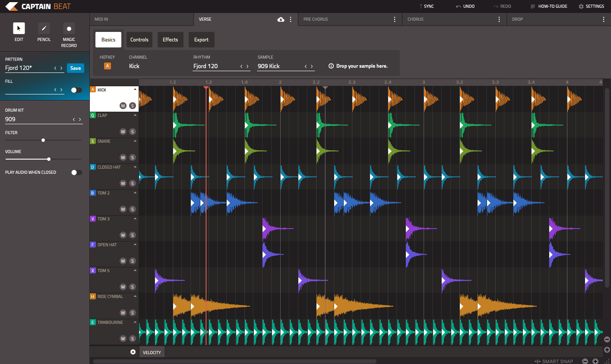Click the zoom out minus icon near Smart Snap
The width and height of the screenshot is (611, 364).
585,361
